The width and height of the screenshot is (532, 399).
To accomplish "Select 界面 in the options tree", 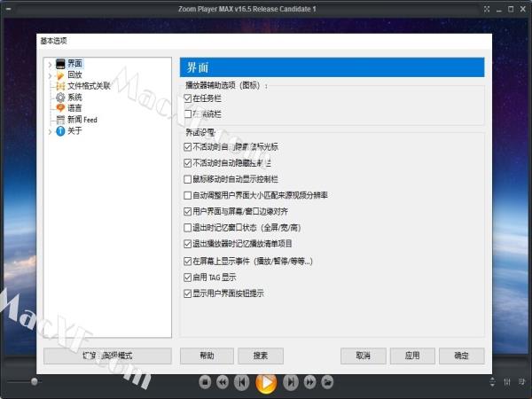I will [74, 64].
